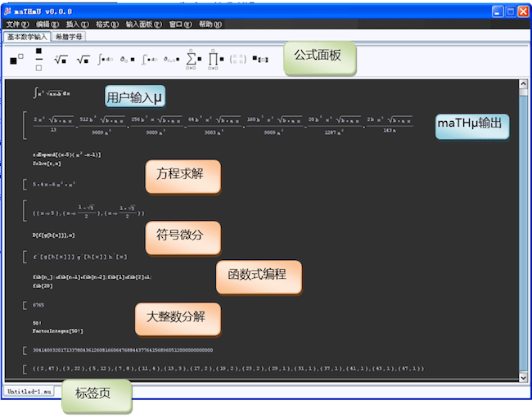This screenshot has width=532, height=417.
Task: Click the integral input expression at top
Action: pyautogui.click(x=52, y=92)
